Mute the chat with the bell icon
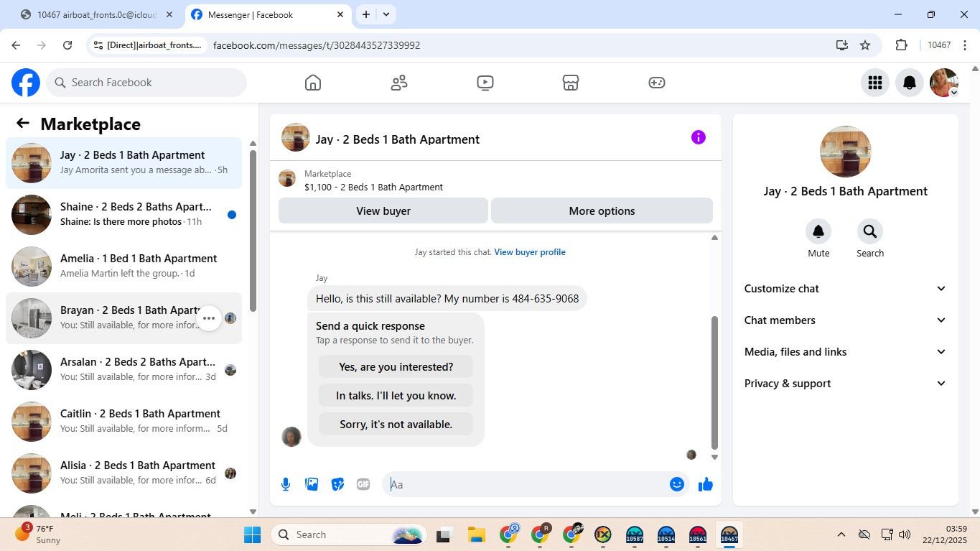 pyautogui.click(x=818, y=231)
